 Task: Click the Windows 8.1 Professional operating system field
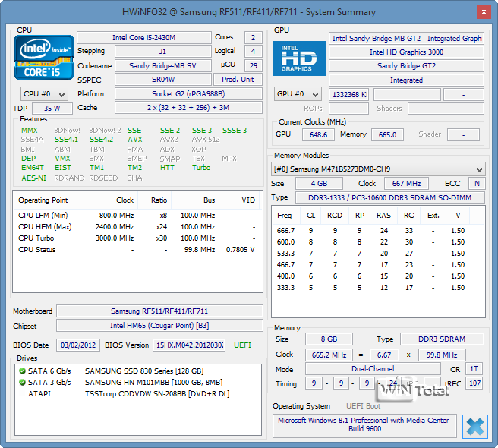[x=364, y=425]
